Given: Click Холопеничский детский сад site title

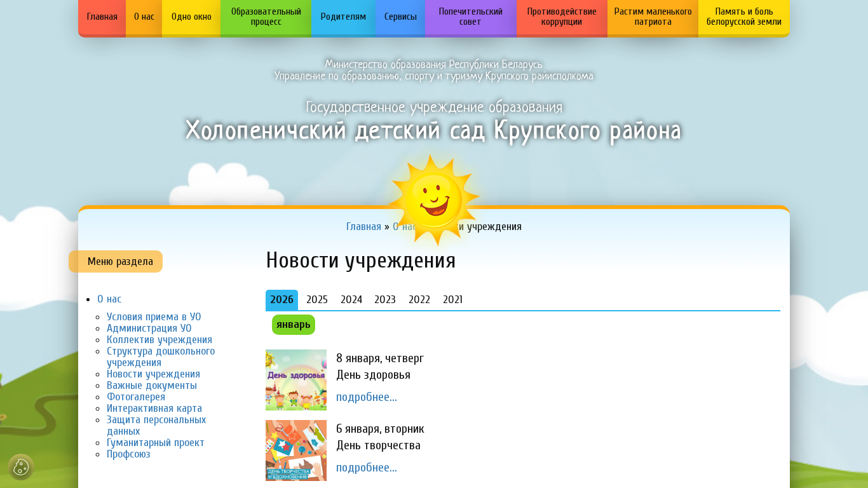Looking at the screenshot, I should tap(433, 131).
